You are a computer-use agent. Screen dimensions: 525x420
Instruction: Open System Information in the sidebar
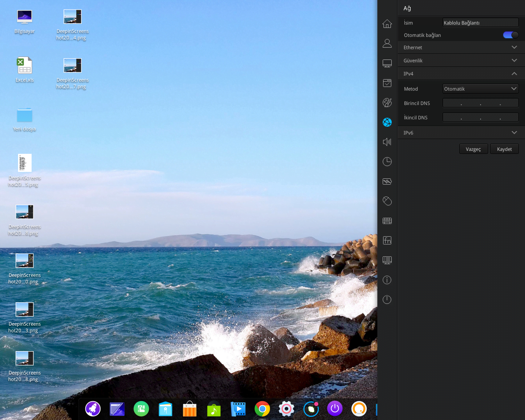point(386,279)
